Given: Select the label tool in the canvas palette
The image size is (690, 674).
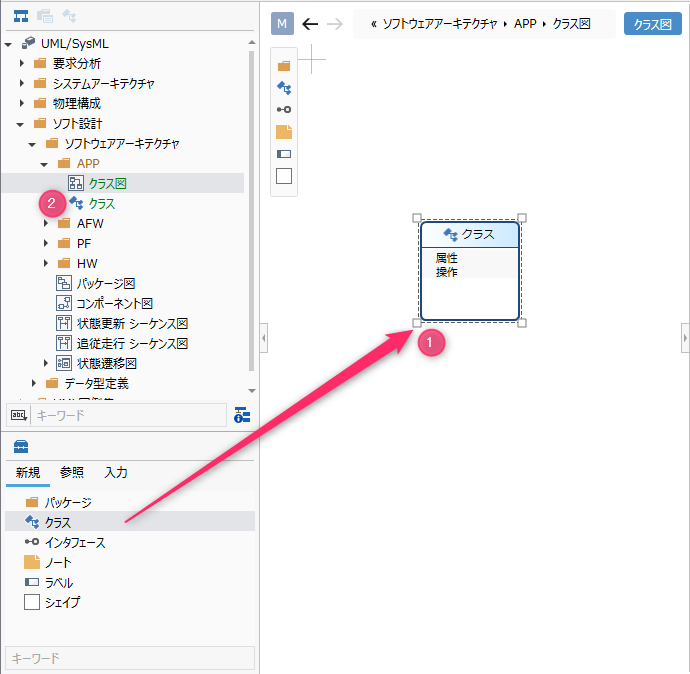Looking at the screenshot, I should [284, 154].
